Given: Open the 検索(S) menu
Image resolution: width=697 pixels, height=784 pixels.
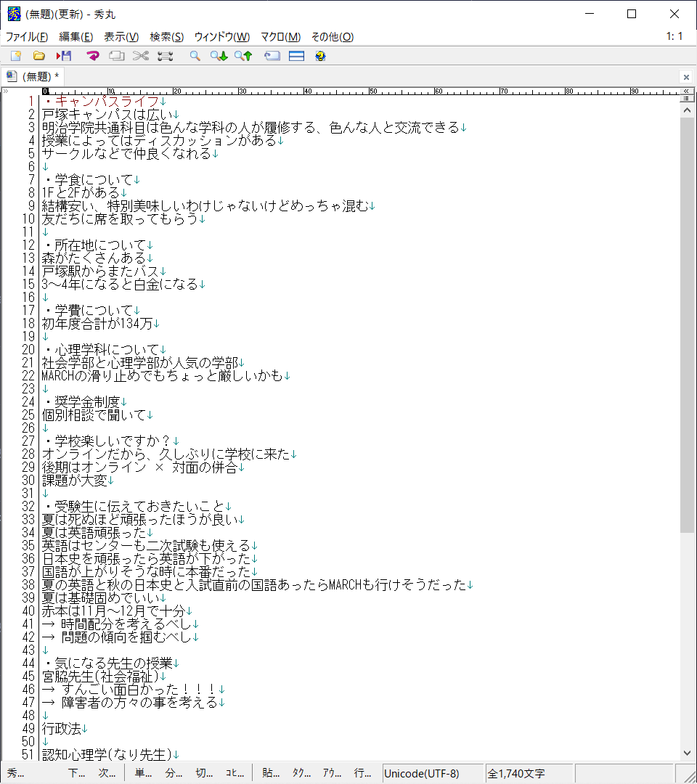Looking at the screenshot, I should click(166, 37).
